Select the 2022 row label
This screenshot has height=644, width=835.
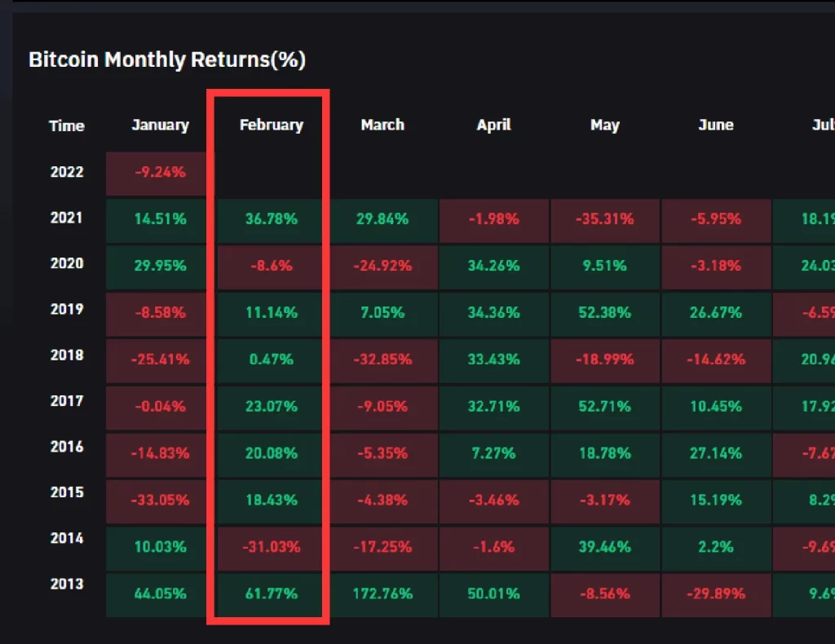tap(67, 172)
